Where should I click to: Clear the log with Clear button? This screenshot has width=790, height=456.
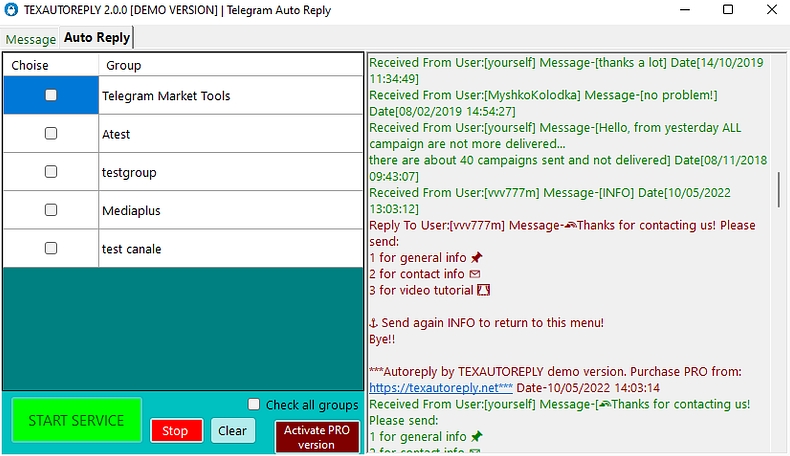(232, 431)
